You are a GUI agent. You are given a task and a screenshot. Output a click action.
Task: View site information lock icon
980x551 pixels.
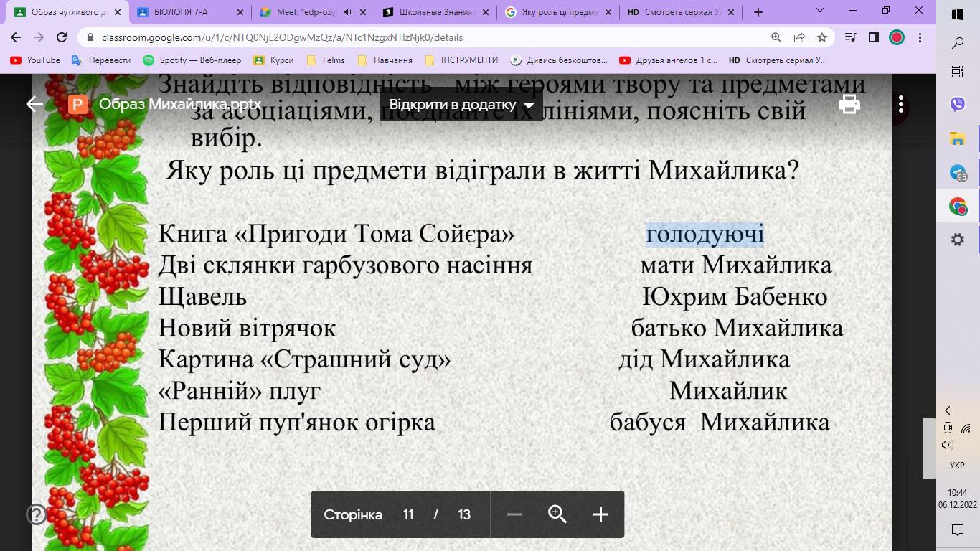90,37
